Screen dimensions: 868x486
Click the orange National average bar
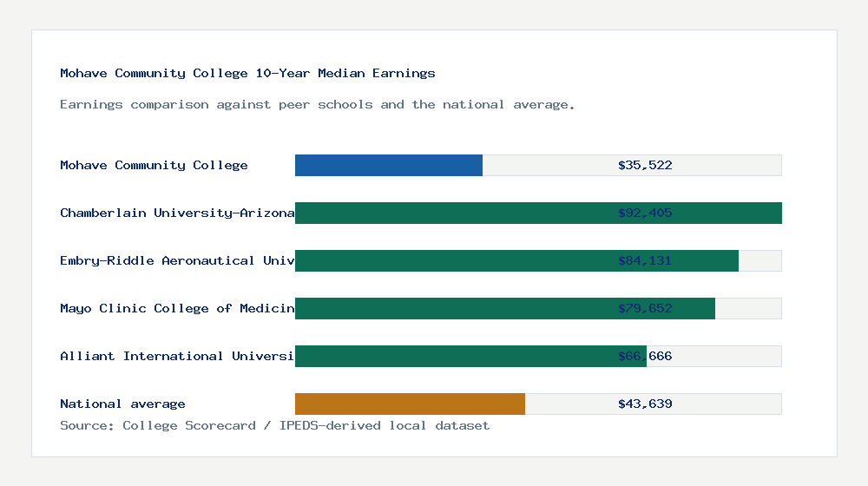tap(411, 404)
